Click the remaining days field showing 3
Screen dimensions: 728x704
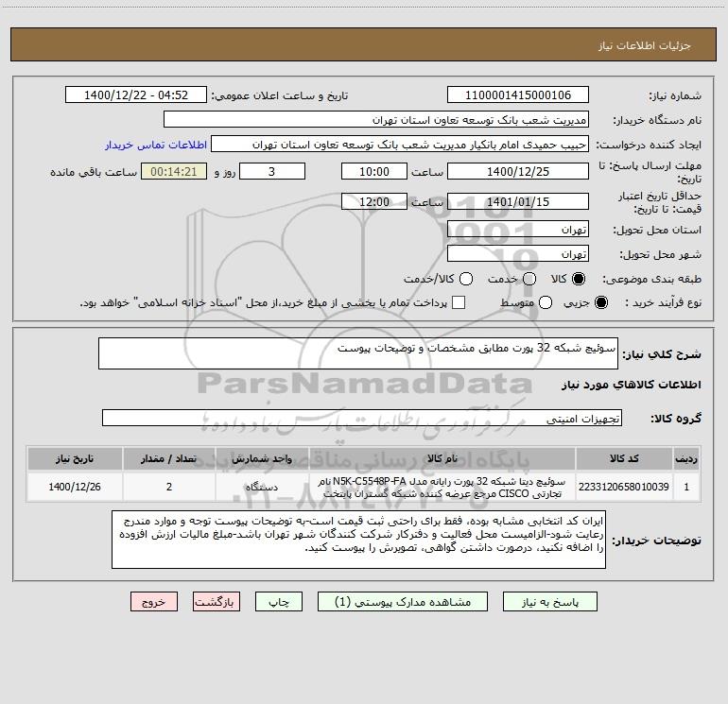click(x=272, y=171)
